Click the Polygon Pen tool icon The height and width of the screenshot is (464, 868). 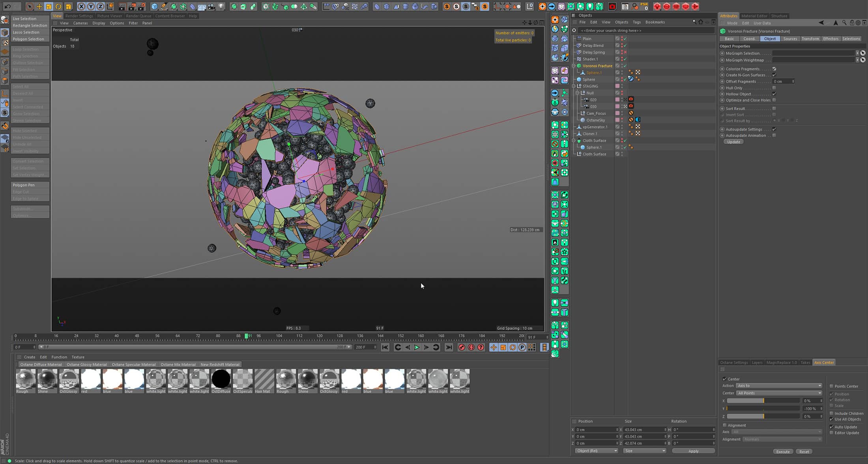29,184
